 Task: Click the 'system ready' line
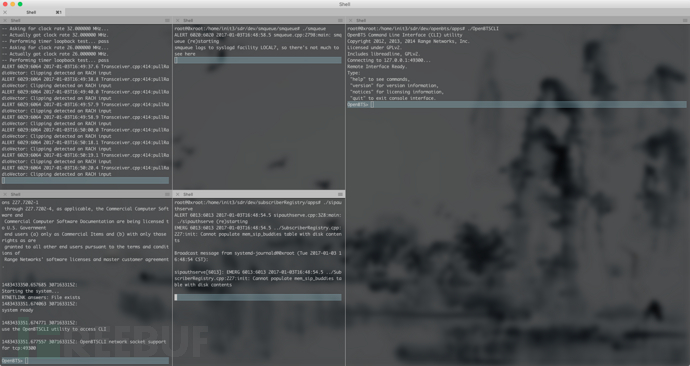coord(18,310)
